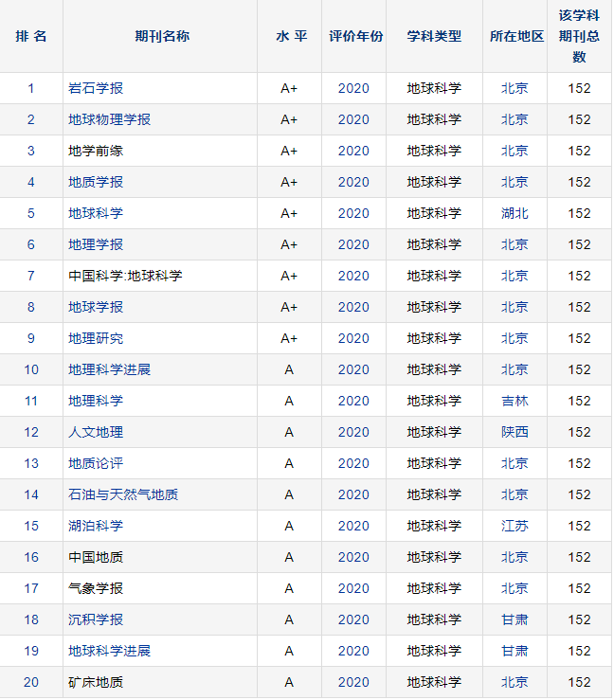Screen dimensions: 614x700
Task: Open the 地理研究 journal link
Action: (x=96, y=338)
